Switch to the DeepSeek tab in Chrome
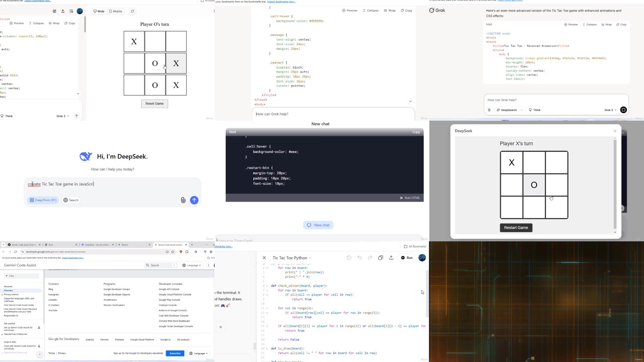The height and width of the screenshot is (362, 644). click(x=97, y=245)
